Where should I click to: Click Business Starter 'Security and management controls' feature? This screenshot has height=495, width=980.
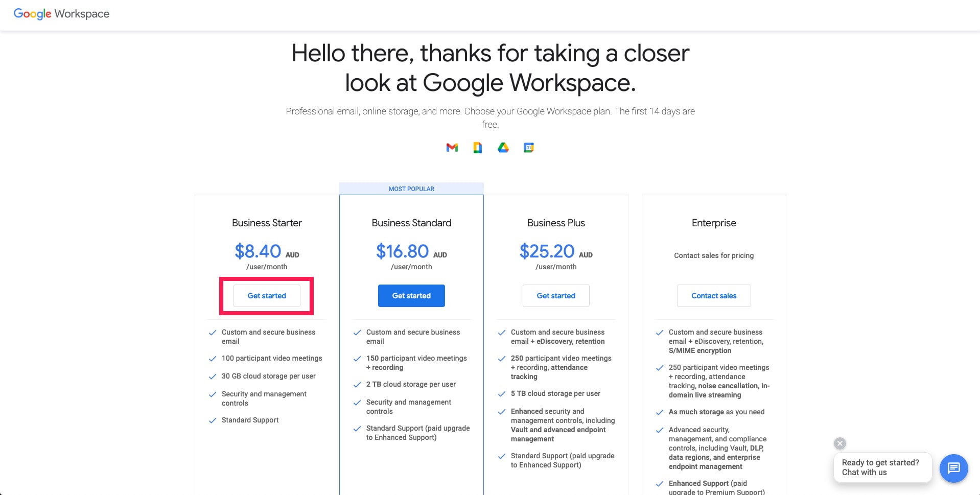[264, 398]
